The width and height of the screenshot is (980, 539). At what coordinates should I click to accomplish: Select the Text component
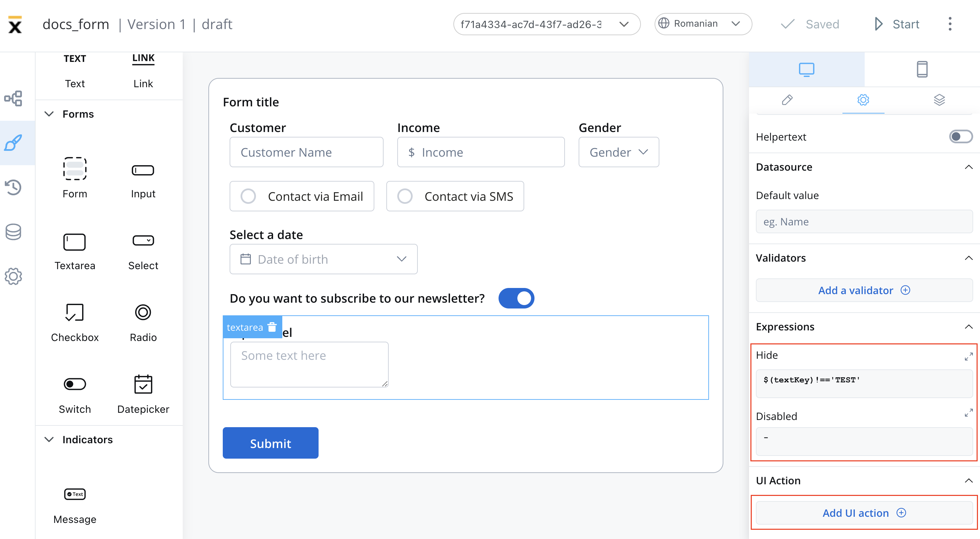tap(75, 71)
